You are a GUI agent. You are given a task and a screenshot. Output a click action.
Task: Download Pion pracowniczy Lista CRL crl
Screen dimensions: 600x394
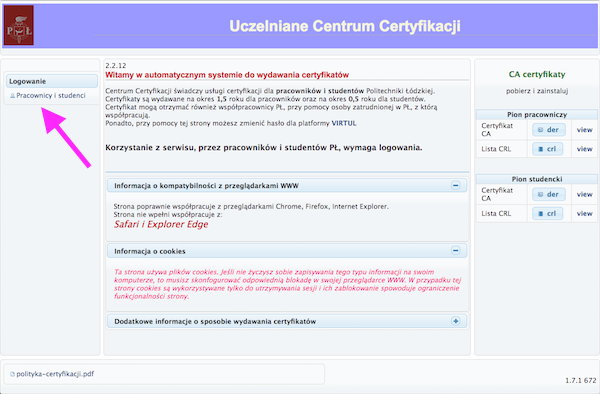[x=547, y=149]
